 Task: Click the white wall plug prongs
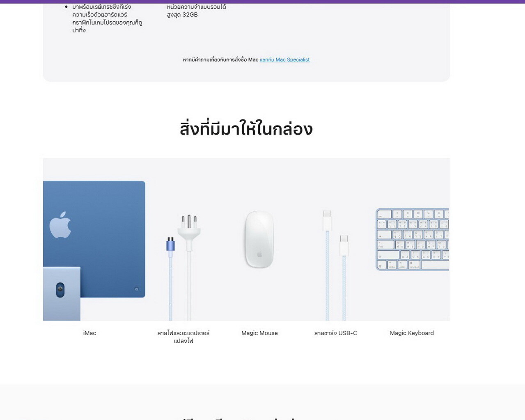(189, 221)
